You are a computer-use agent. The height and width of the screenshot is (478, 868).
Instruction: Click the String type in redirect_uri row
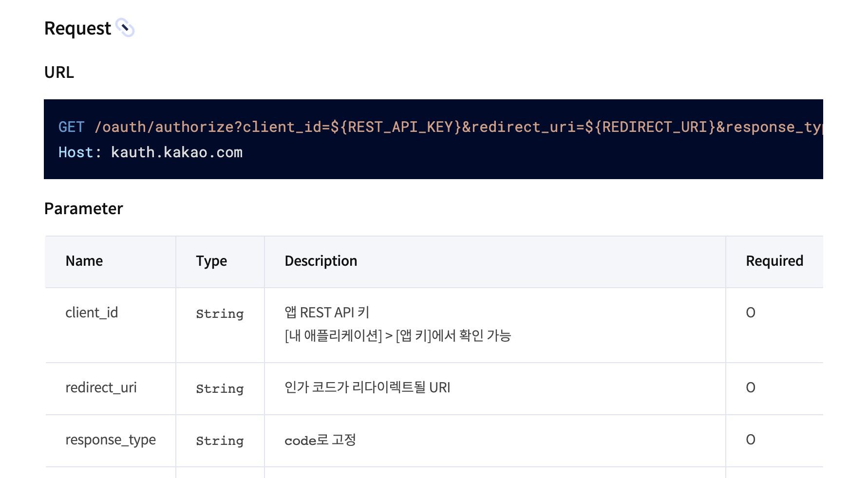[x=220, y=389]
